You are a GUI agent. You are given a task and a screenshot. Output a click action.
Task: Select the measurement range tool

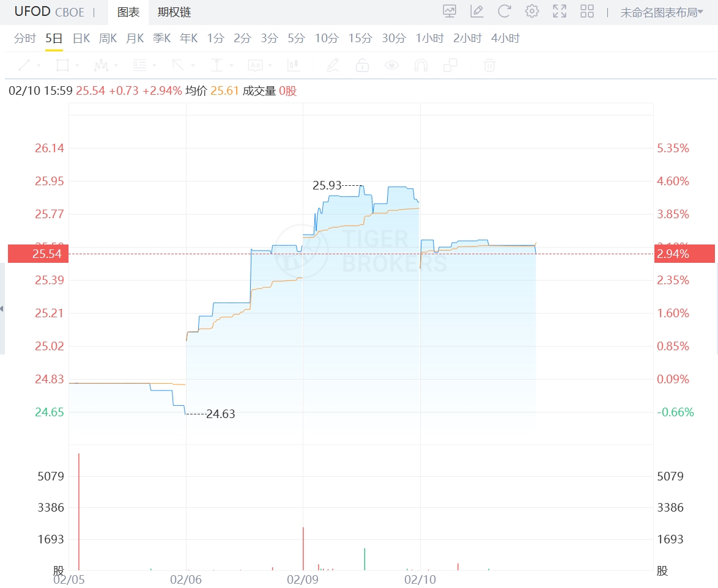[x=217, y=65]
